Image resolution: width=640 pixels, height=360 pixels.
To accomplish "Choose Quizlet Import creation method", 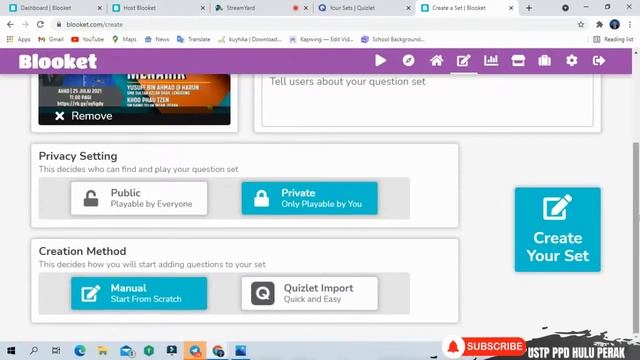I will click(309, 293).
